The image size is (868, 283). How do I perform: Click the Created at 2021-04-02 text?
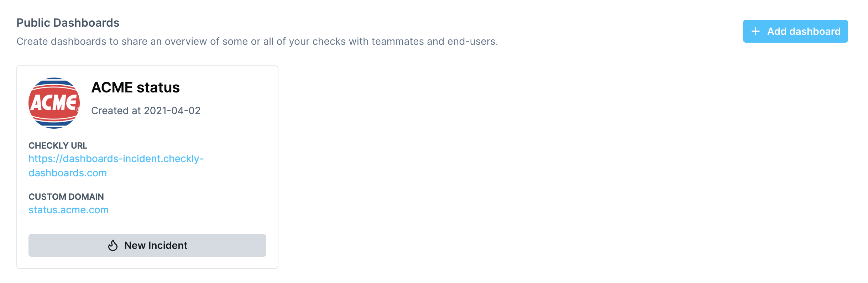(146, 111)
